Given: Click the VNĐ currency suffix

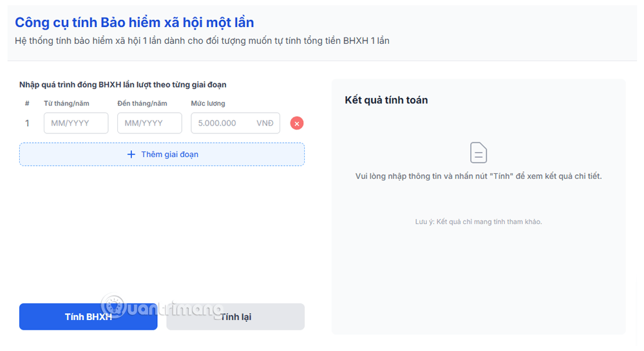Looking at the screenshot, I should coord(265,123).
